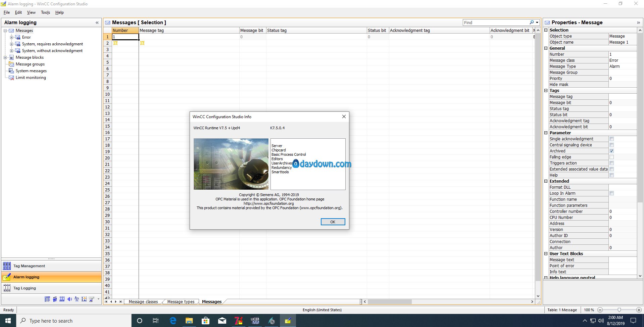Viewport: 644px width, 327px height.
Task: Go to next sheet tab arrow
Action: pyautogui.click(x=116, y=301)
